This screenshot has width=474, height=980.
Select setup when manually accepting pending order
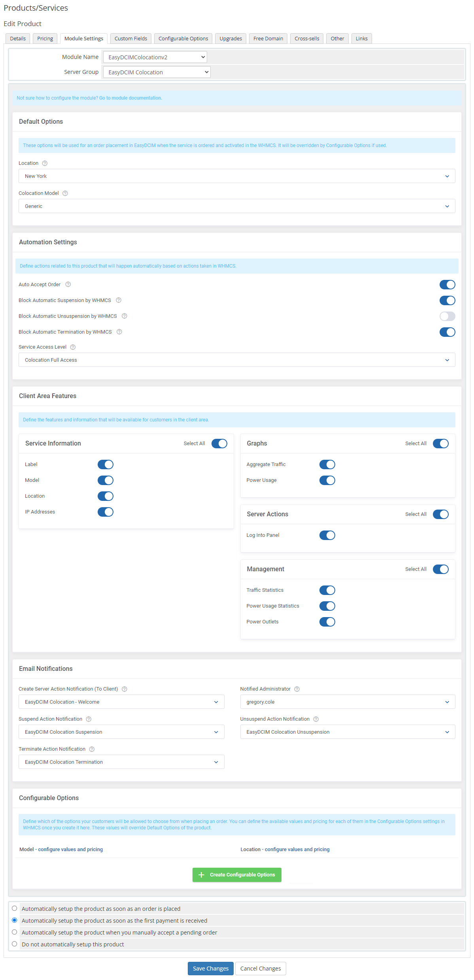[x=15, y=932]
